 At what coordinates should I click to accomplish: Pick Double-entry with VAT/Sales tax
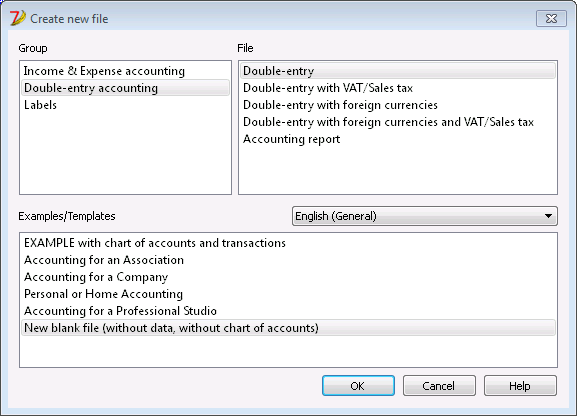(398, 88)
